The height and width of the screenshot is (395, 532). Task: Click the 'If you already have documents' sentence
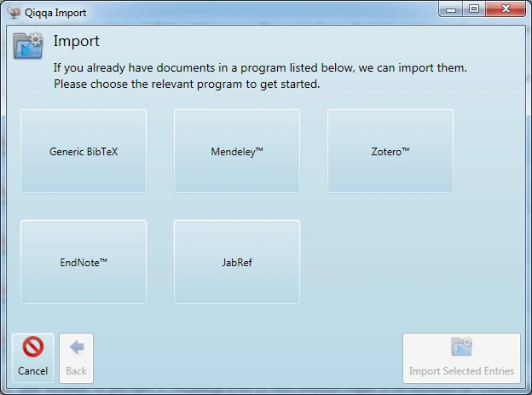pyautogui.click(x=260, y=67)
